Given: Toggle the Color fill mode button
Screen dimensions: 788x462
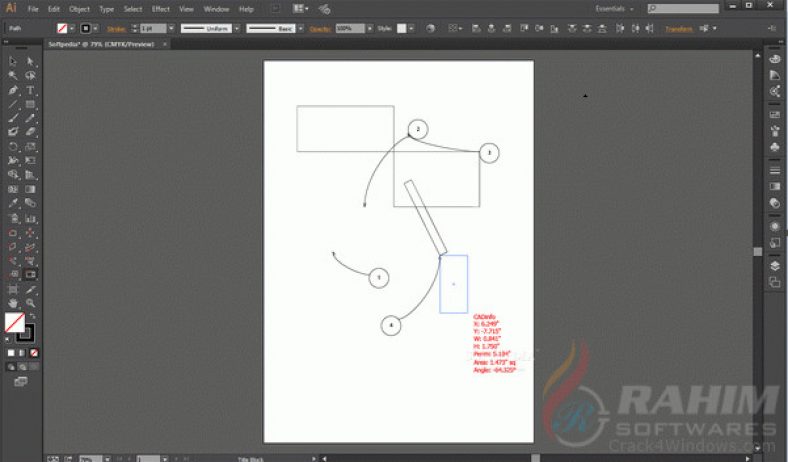Looking at the screenshot, I should click(11, 352).
